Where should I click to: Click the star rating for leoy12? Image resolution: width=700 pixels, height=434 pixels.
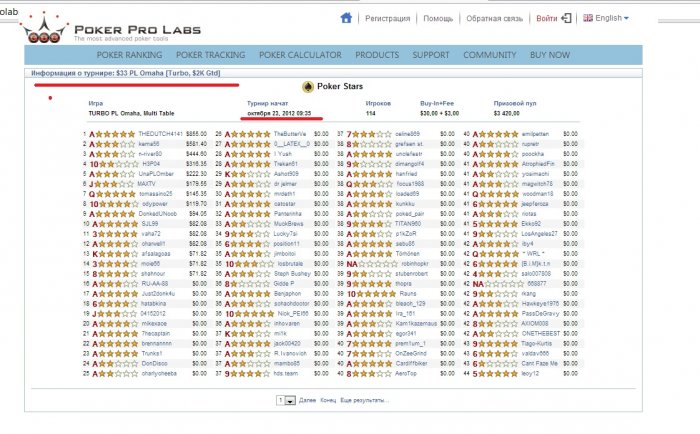click(x=499, y=373)
